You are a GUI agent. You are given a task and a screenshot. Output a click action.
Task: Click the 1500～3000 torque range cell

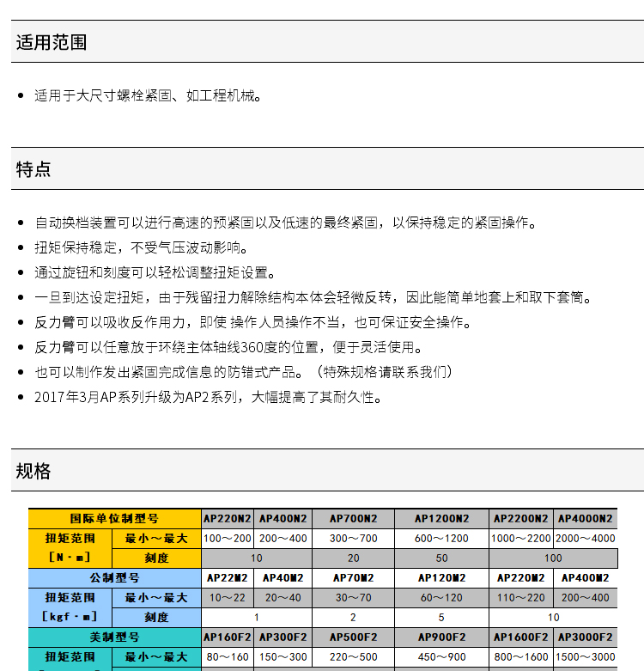[x=586, y=657]
